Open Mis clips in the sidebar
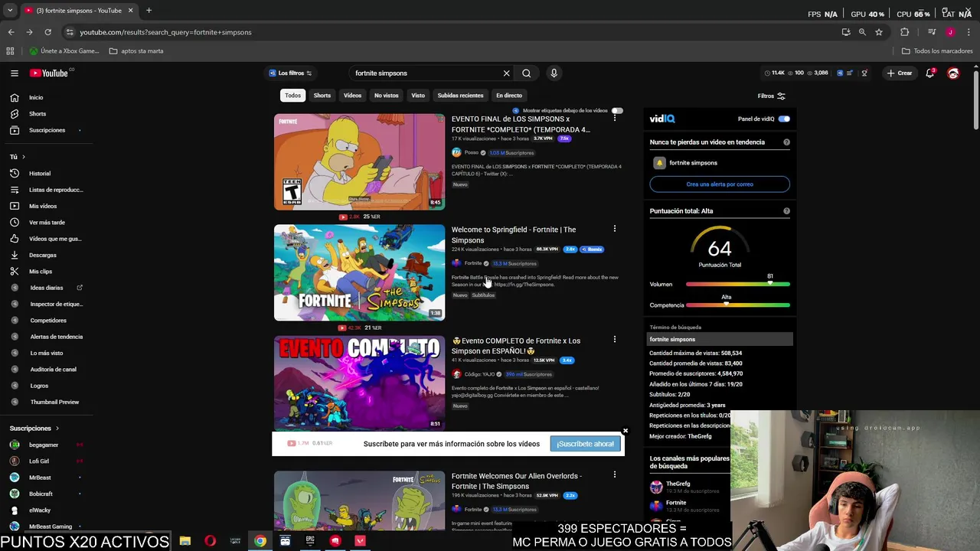Screen dimensions: 980x551 pos(41,272)
